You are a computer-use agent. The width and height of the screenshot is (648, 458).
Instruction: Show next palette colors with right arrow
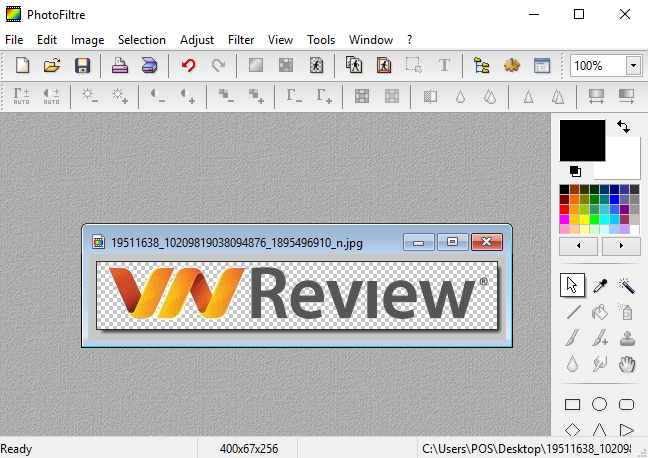pyautogui.click(x=621, y=246)
